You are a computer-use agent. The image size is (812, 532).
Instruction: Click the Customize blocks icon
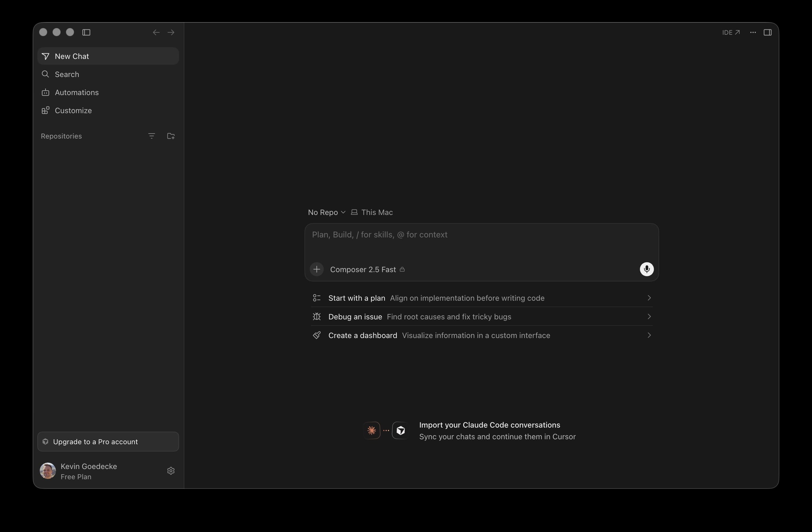(x=45, y=110)
